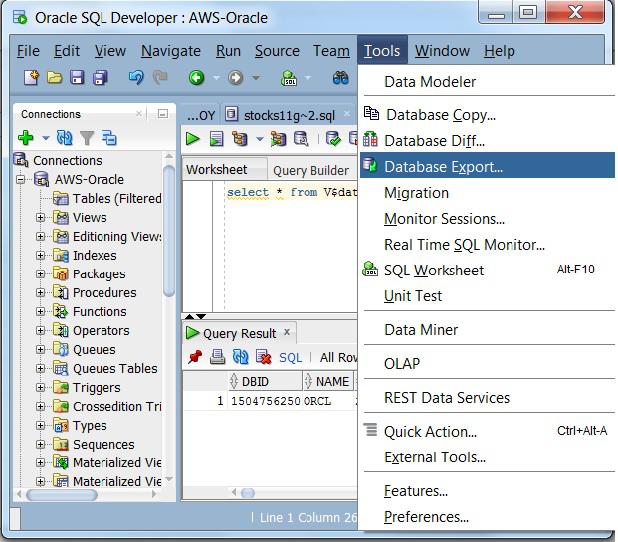Click the Save All toolbar icon
The image size is (618, 542).
[x=100, y=78]
